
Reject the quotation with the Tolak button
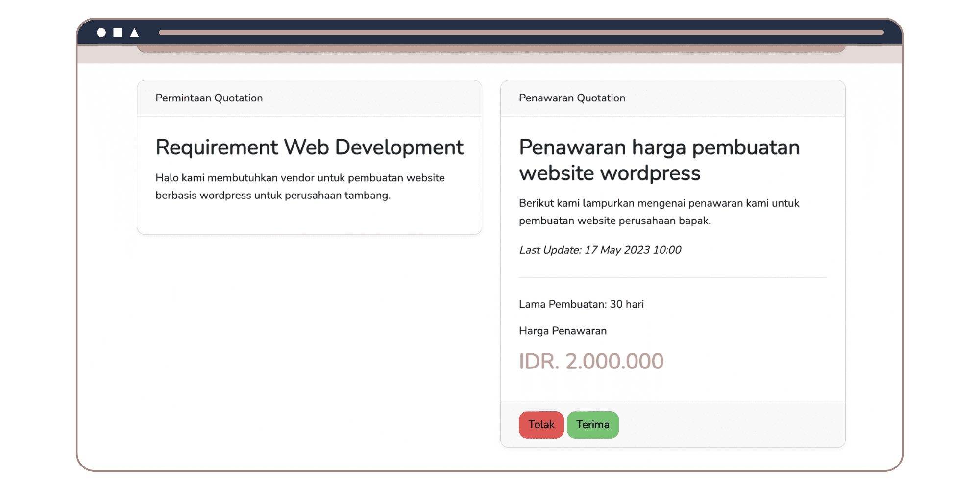click(x=541, y=425)
